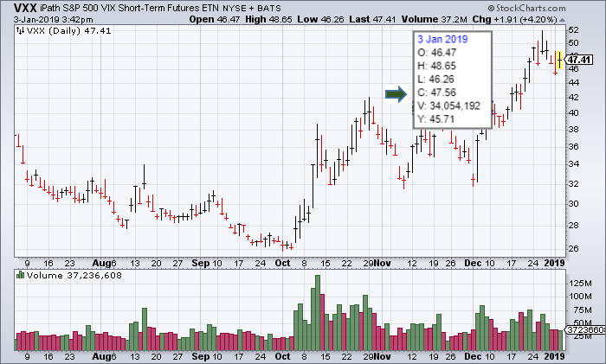
Task: Click the boxed 47.41 price tag on the price axis
Action: pos(579,60)
